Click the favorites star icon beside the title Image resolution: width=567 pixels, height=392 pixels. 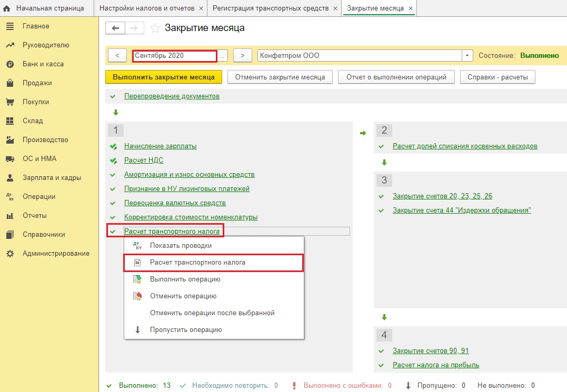click(155, 28)
